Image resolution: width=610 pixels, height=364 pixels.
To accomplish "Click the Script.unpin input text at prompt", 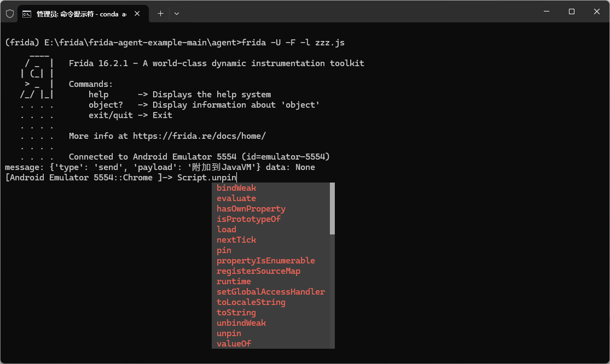I will (x=207, y=178).
